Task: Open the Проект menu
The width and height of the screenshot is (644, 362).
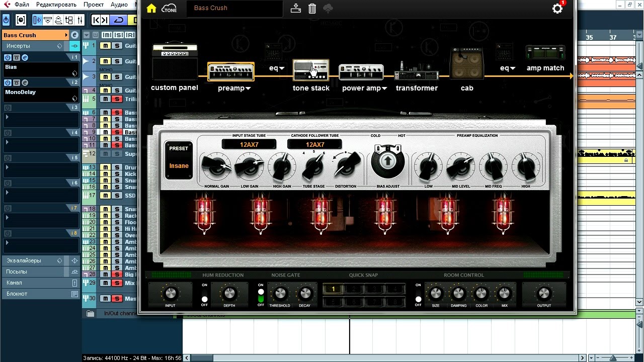Action: (94, 5)
